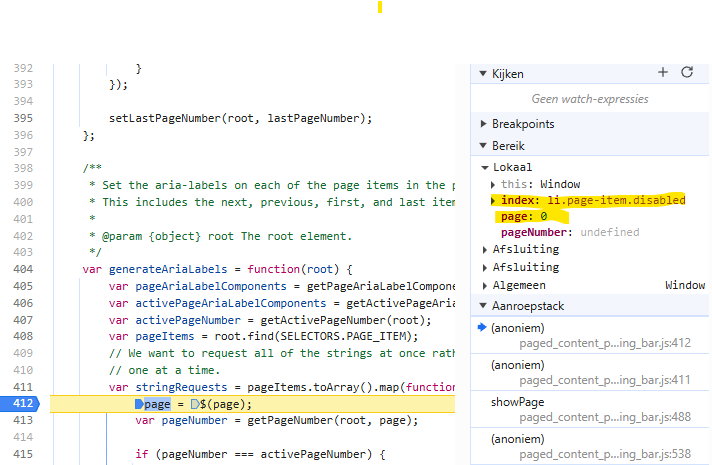Click line number 413 in the gutter

(x=23, y=420)
